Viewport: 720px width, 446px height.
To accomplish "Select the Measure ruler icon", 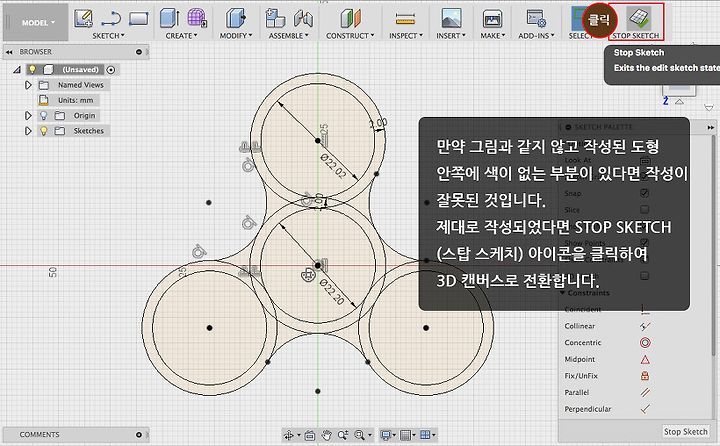I will (405, 19).
